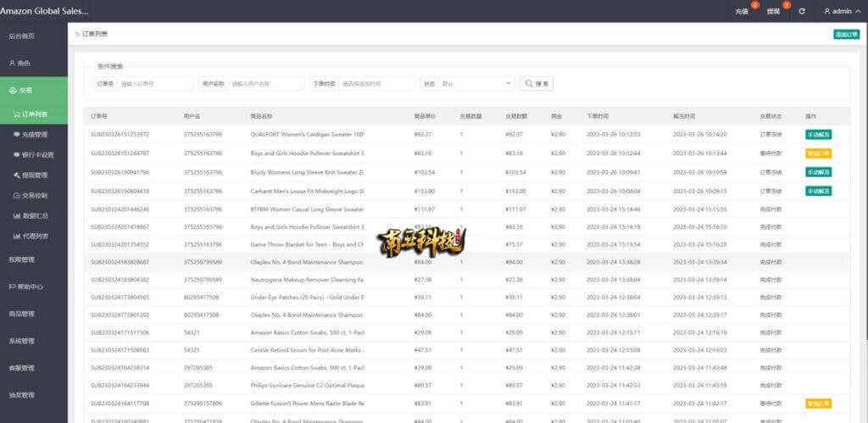This screenshot has height=423, width=868.
Task: Select 订单列表 in the sidebar
Action: [34, 114]
